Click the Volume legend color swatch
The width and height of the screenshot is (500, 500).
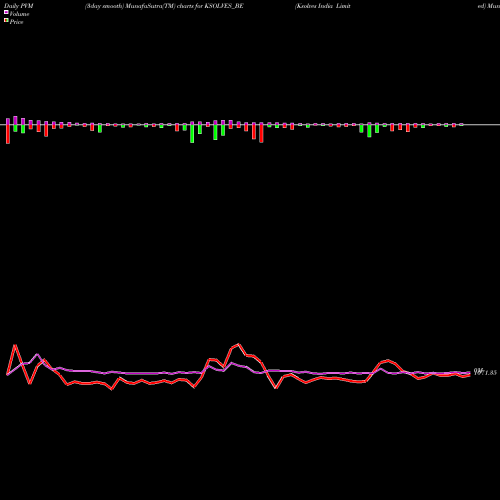[6, 13]
